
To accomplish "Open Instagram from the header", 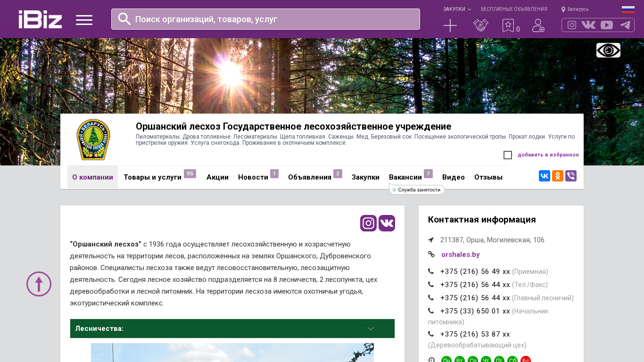I will [x=572, y=25].
